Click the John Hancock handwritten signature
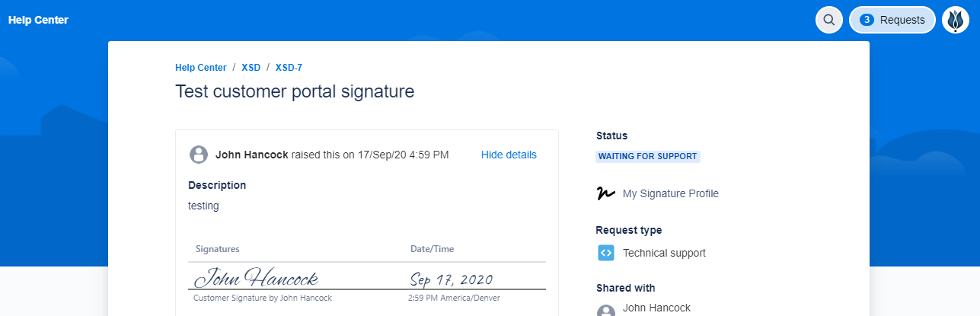Screen dimensions: 980x316 256,278
